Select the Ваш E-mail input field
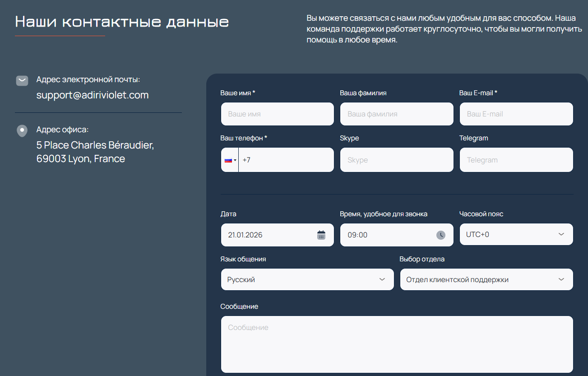Image resolution: width=588 pixels, height=376 pixels. 516,114
